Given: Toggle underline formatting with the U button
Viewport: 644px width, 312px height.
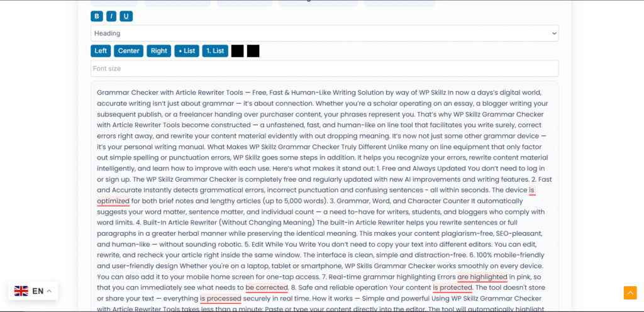Looking at the screenshot, I should coord(126,16).
